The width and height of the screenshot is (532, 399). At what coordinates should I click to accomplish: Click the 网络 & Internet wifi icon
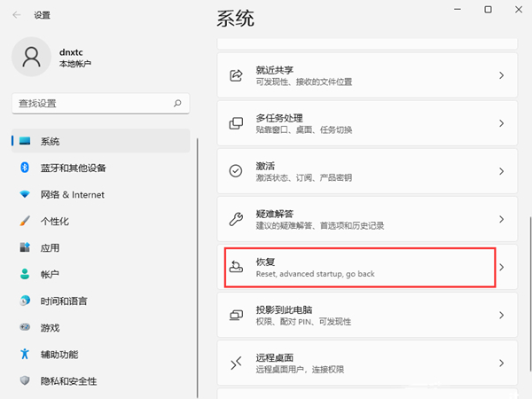pyautogui.click(x=25, y=194)
